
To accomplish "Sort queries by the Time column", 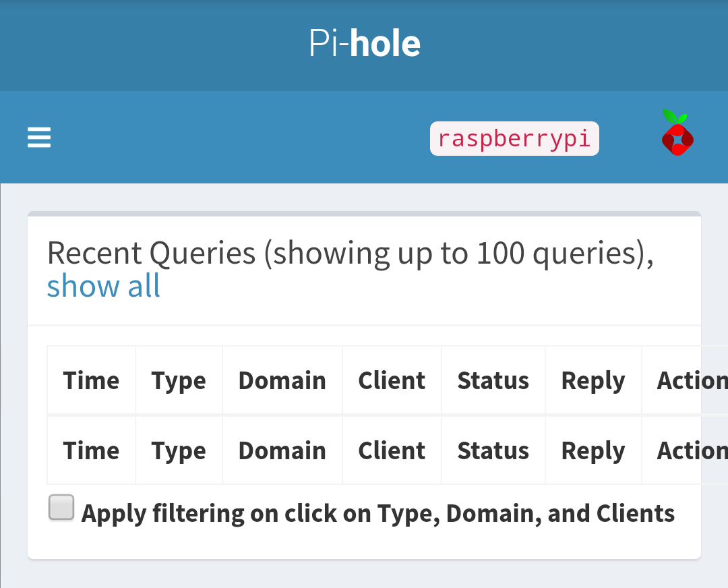I will [x=91, y=380].
